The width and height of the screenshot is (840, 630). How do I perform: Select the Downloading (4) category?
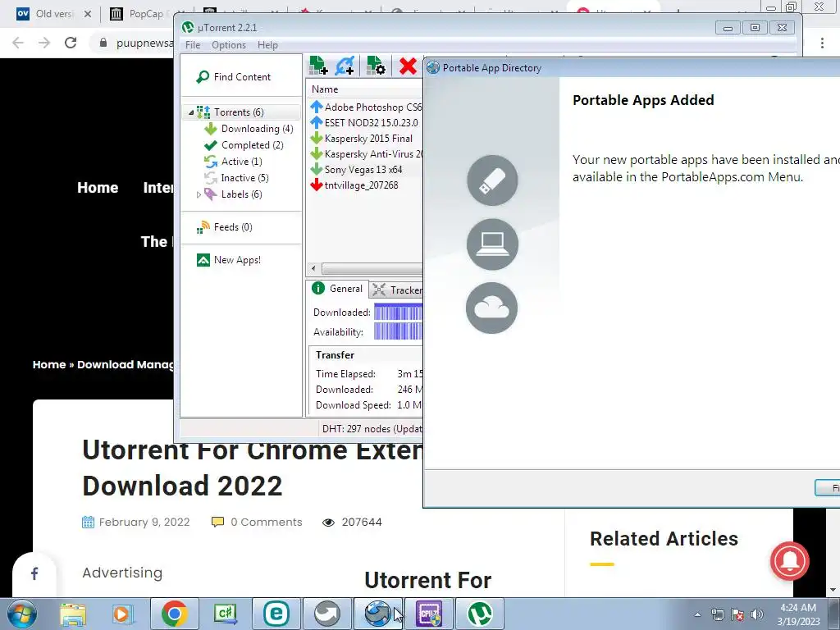click(x=249, y=129)
